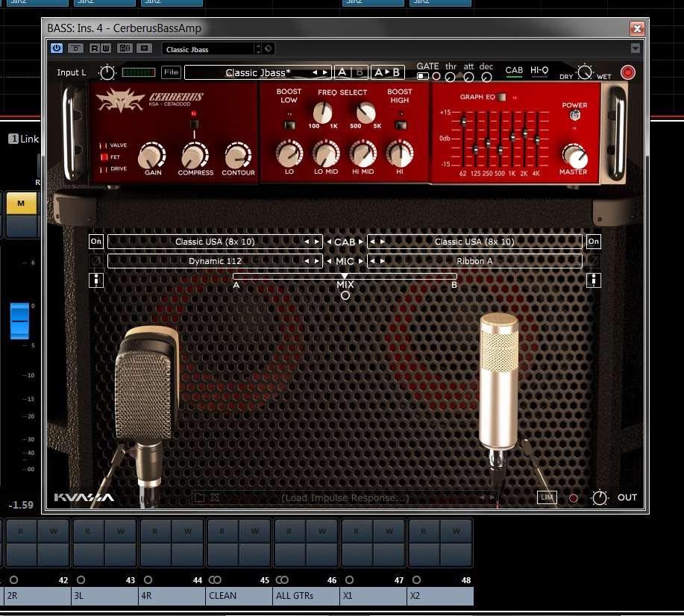Click the HI MID EQ knob
This screenshot has height=616, width=684.
(363, 153)
